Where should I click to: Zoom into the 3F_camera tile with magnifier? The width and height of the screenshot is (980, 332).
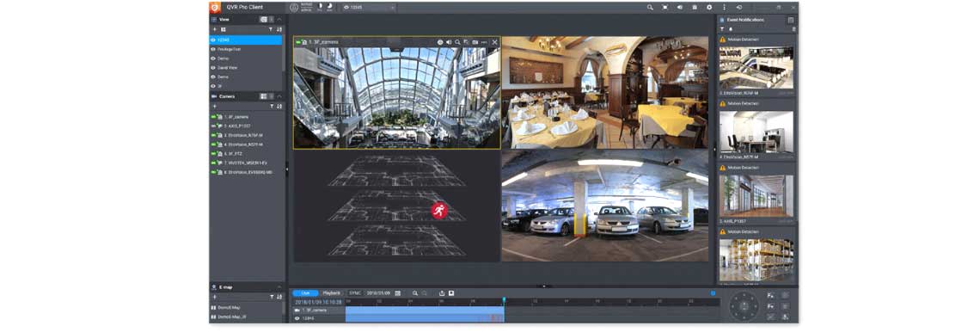pyautogui.click(x=457, y=42)
